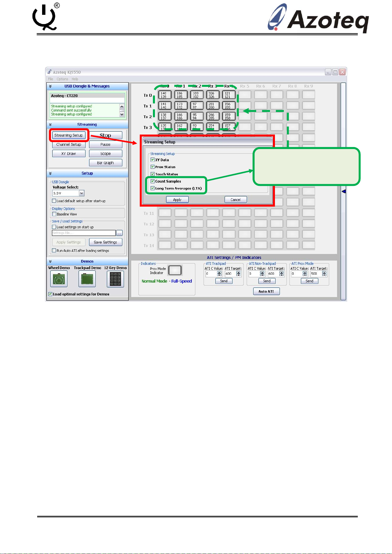Image resolution: width=392 pixels, height=554 pixels.
Task: Open Channel Setup
Action: 69,144
